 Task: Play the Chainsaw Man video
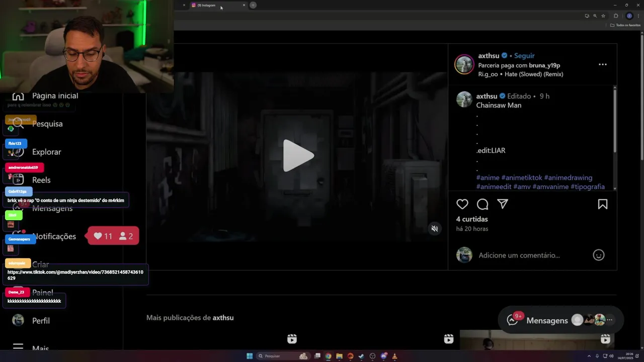[298, 155]
